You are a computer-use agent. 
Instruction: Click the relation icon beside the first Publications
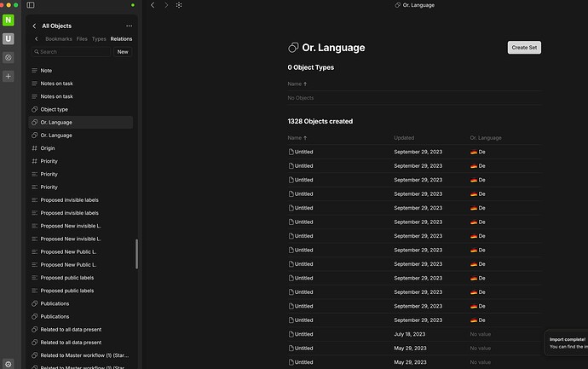click(x=34, y=303)
